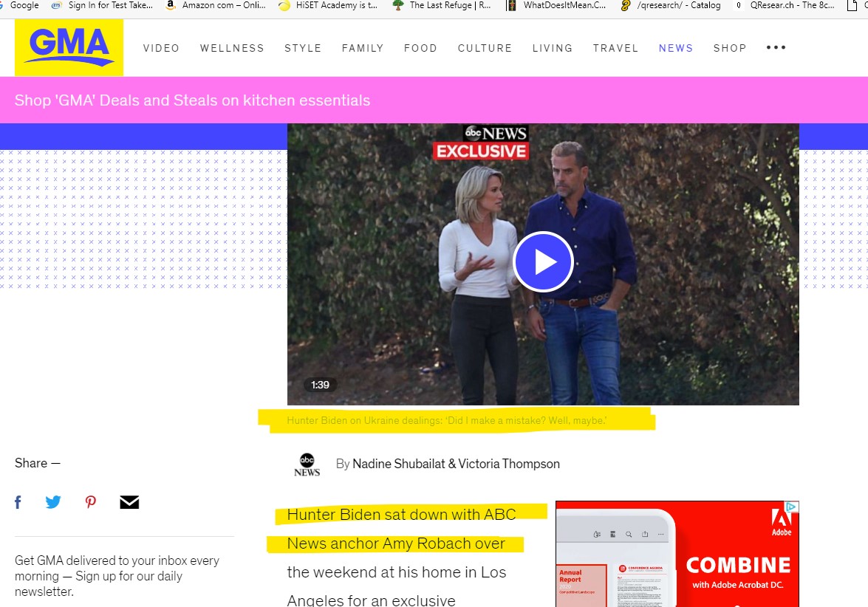Open the Amazon.com bookmark

click(216, 5)
